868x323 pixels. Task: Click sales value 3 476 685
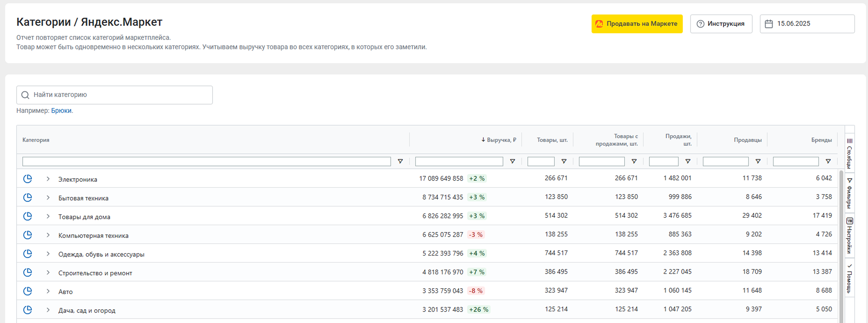(x=677, y=215)
